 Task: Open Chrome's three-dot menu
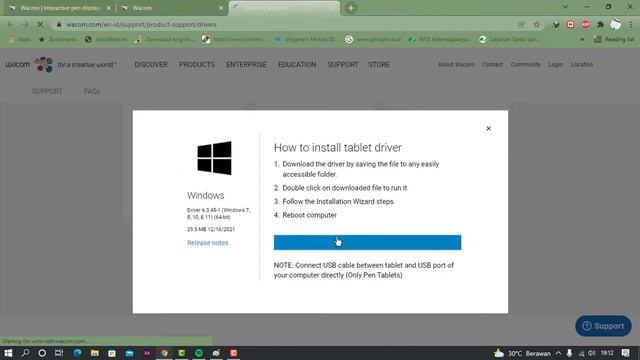[x=631, y=24]
